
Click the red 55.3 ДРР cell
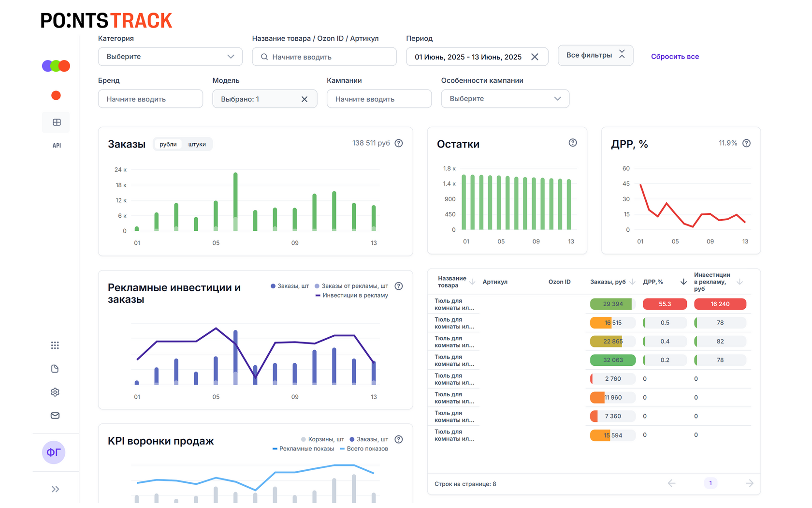pyautogui.click(x=665, y=304)
